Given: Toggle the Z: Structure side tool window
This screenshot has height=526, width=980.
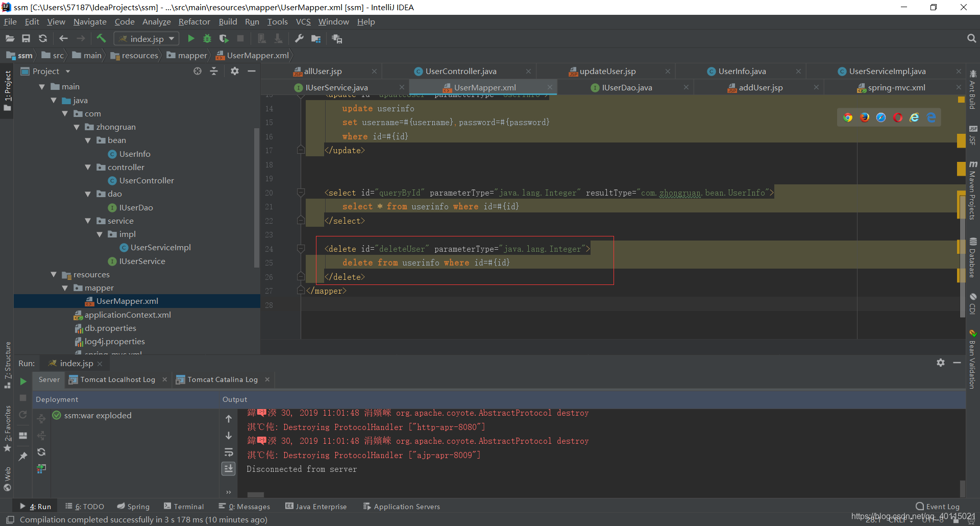Looking at the screenshot, I should [x=7, y=365].
